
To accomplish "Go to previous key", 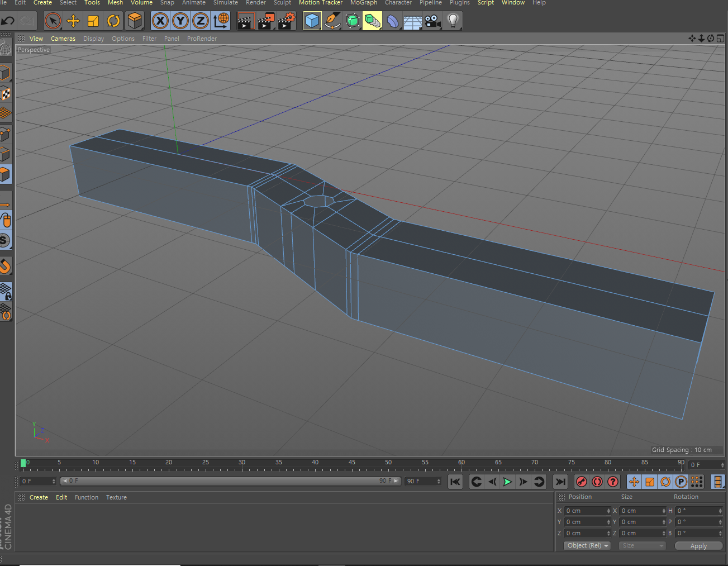I will click(476, 482).
